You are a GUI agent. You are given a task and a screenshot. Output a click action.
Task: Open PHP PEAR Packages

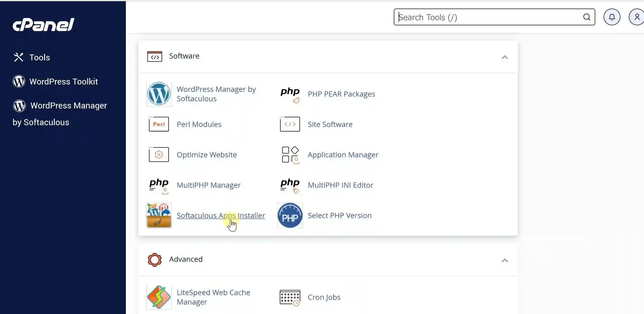pos(341,94)
